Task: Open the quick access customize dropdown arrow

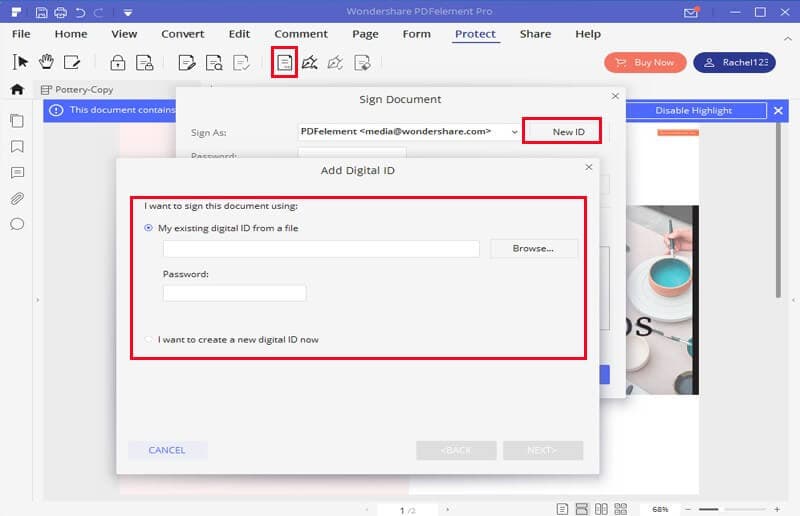Action: tap(128, 13)
